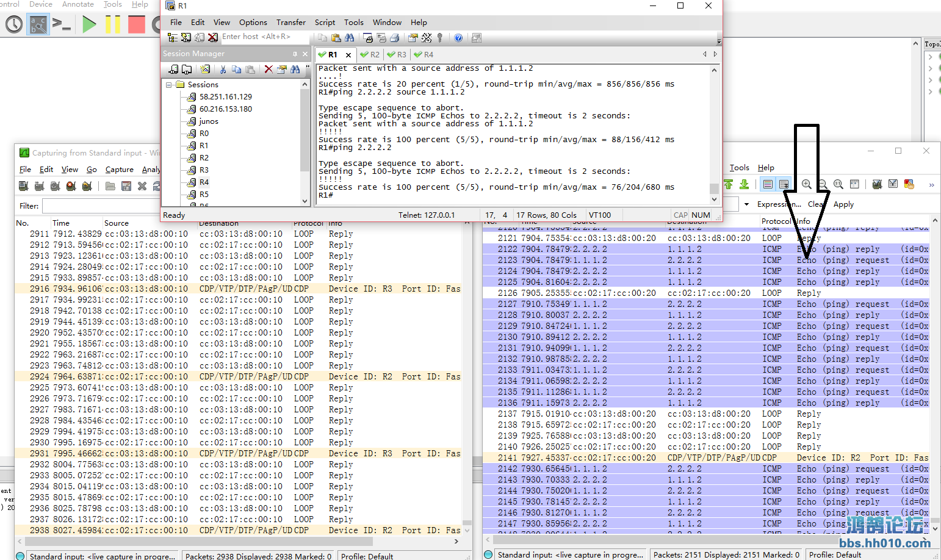Image resolution: width=941 pixels, height=560 pixels.
Task: Click New Session icon in Session Manager
Action: pos(205,70)
